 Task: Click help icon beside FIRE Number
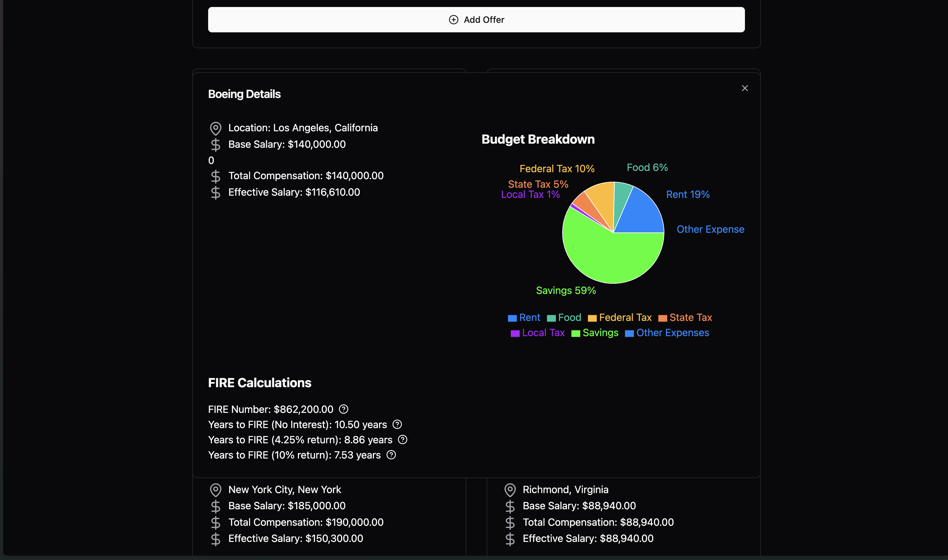click(x=343, y=409)
